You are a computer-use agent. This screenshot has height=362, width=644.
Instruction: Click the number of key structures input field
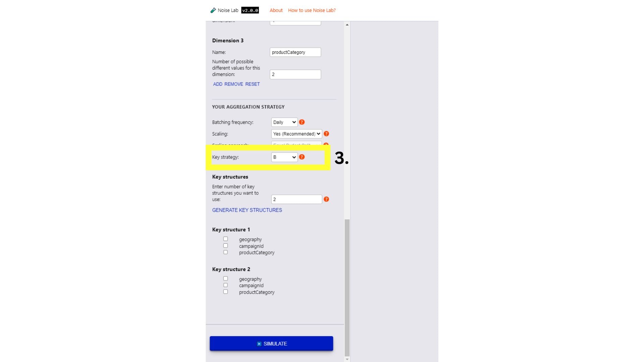297,199
